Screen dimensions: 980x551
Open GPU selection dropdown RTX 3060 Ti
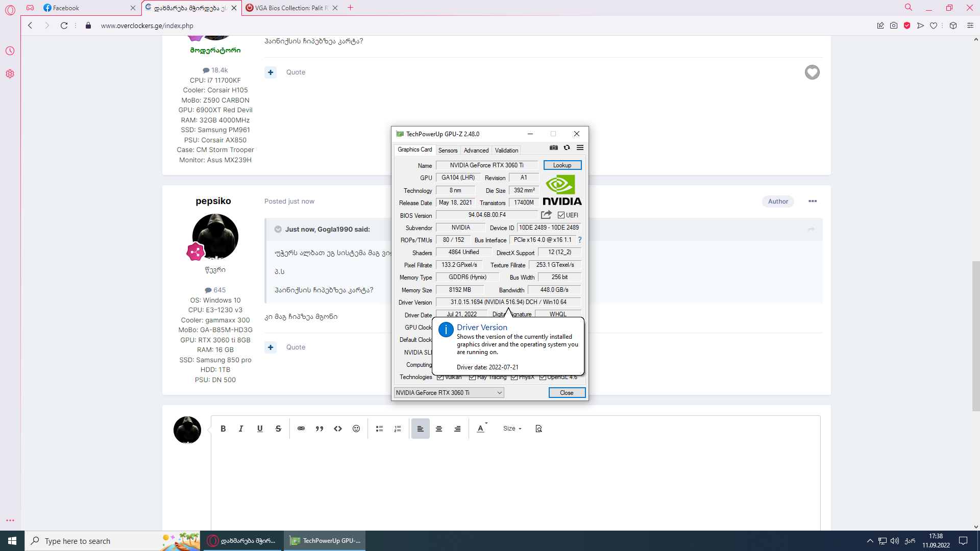(449, 392)
